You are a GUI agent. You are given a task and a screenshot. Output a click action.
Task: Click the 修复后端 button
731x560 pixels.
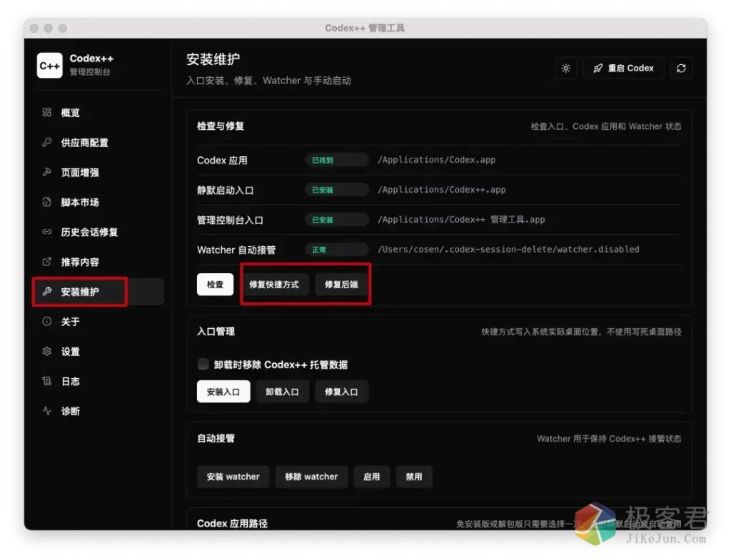pos(341,284)
